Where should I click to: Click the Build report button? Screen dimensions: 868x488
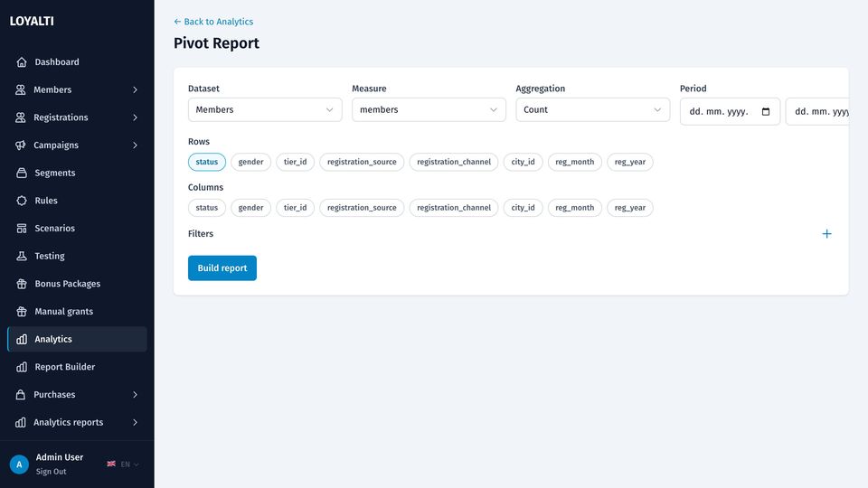pyautogui.click(x=222, y=267)
